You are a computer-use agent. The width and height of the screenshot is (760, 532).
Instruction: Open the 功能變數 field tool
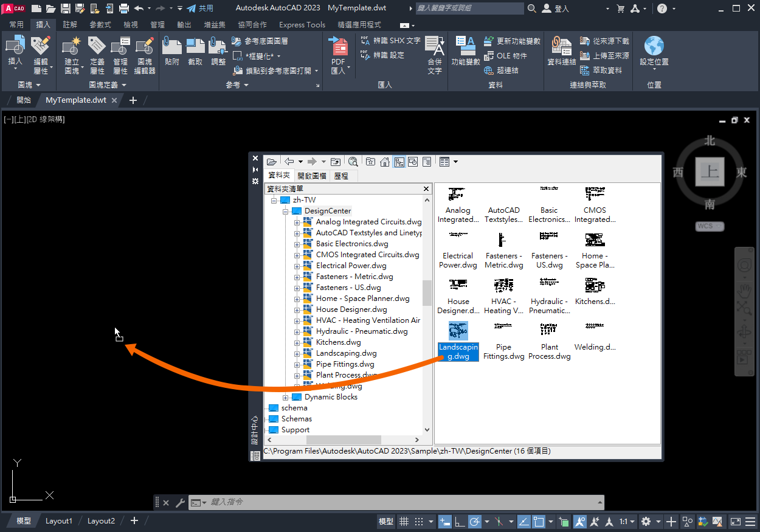coord(466,50)
